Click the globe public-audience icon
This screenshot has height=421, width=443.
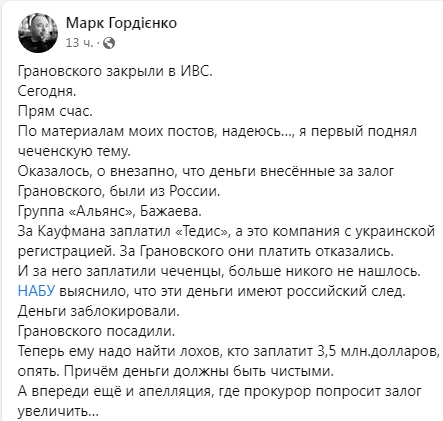pyautogui.click(x=109, y=43)
